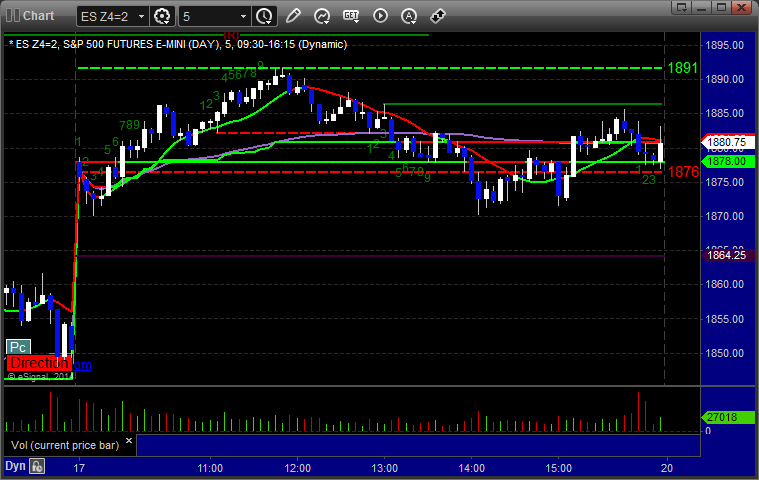Image resolution: width=759 pixels, height=480 pixels.
Task: Click the 1860.00 price axis label
Action: click(x=725, y=285)
